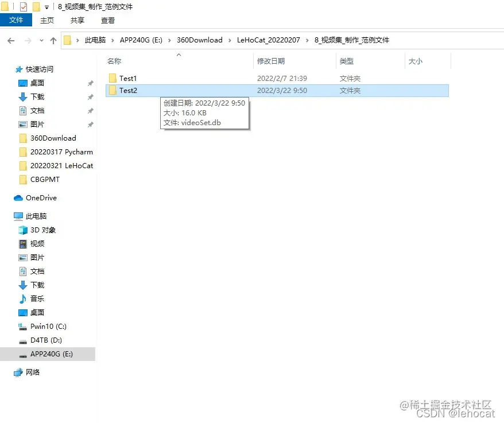Screen dimensions: 504x423
Task: Click the New Folder icon in the quick access toolbar
Action: (35, 6)
